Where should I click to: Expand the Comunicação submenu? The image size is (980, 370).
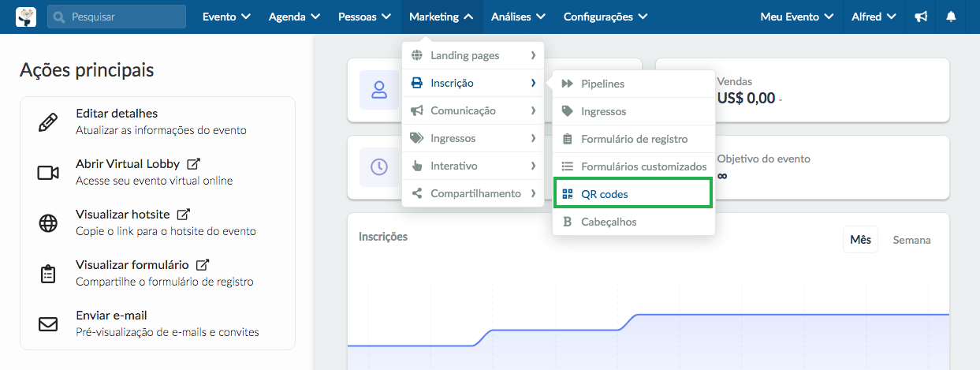pyautogui.click(x=473, y=110)
